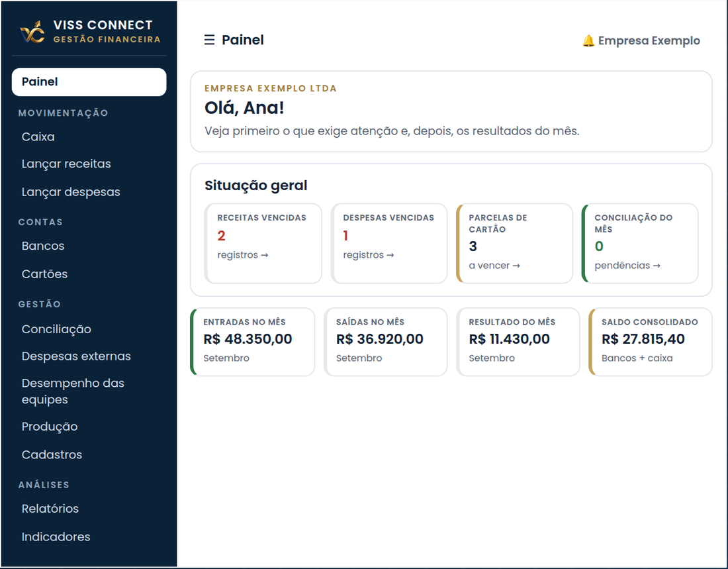This screenshot has width=728, height=569.
Task: Click the 'ANÁLISES' sidebar heading
Action: pyautogui.click(x=44, y=484)
